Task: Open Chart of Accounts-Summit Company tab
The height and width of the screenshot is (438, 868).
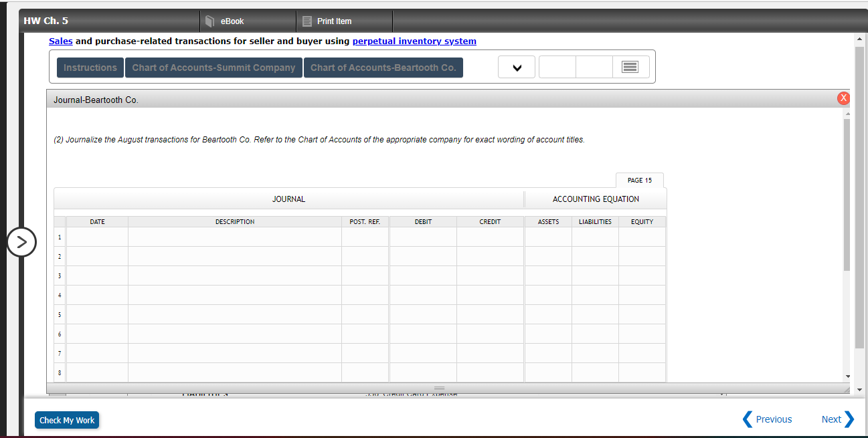Action: click(213, 67)
